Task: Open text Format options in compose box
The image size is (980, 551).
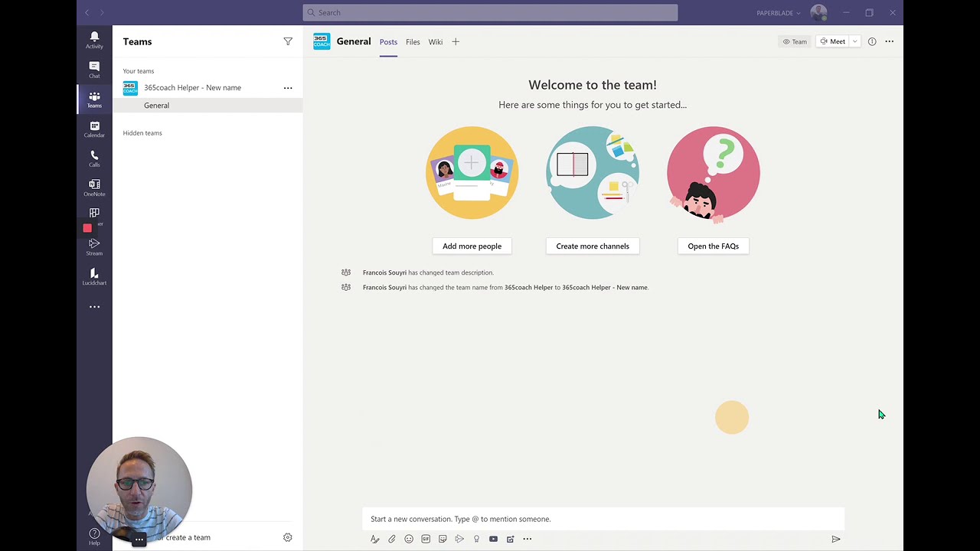Action: pos(375,539)
